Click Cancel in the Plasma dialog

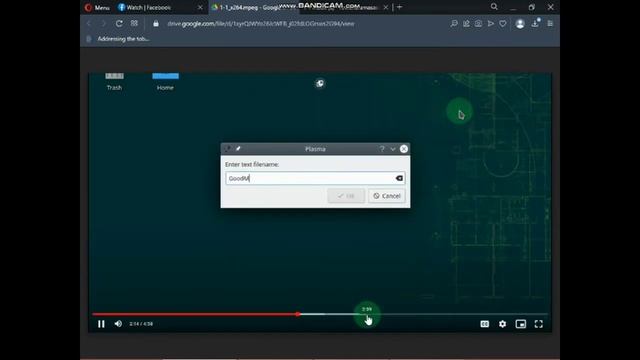[387, 196]
